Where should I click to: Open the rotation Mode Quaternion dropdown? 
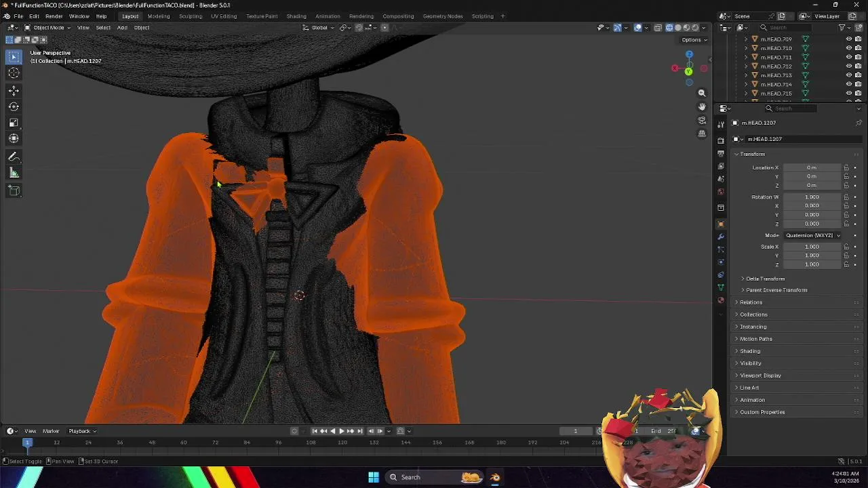[812, 235]
